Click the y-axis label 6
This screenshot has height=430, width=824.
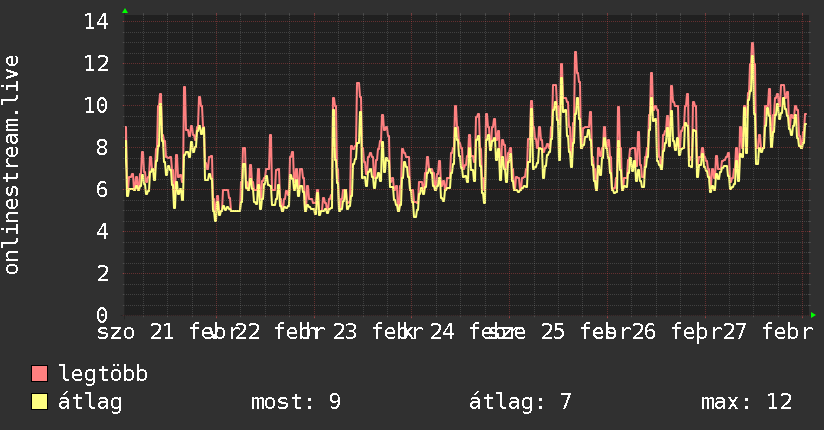click(x=102, y=189)
